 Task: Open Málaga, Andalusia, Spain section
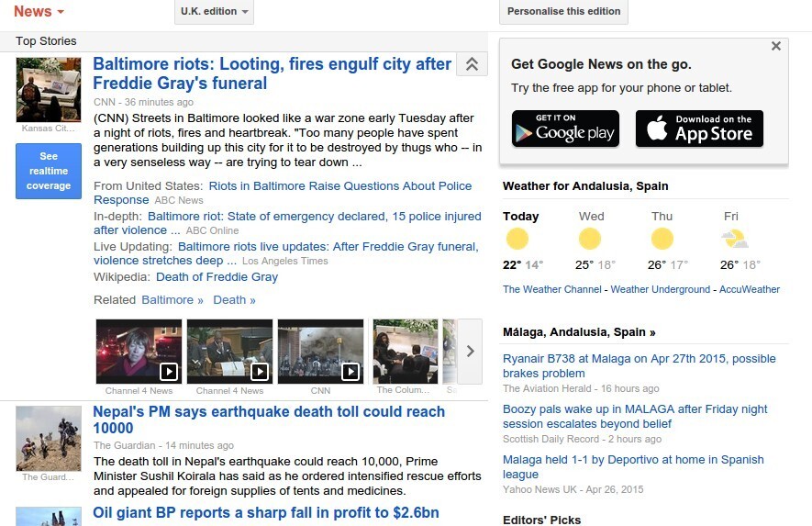coord(579,332)
